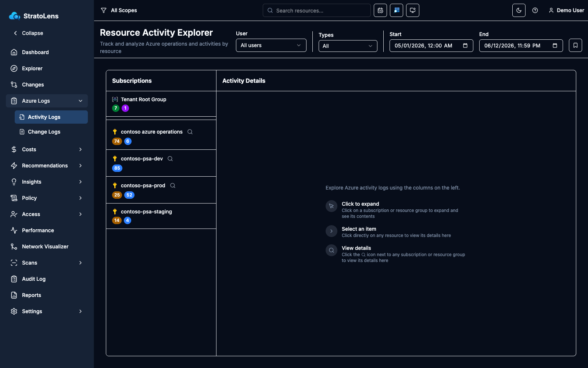The image size is (588, 368).
Task: Expand the Costs menu chevron
Action: coord(80,149)
